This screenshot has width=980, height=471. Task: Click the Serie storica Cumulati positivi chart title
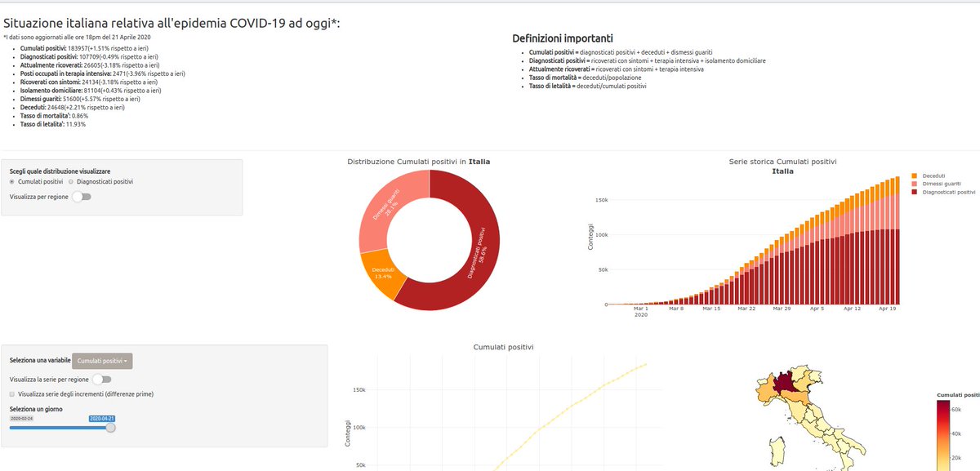[x=783, y=162]
